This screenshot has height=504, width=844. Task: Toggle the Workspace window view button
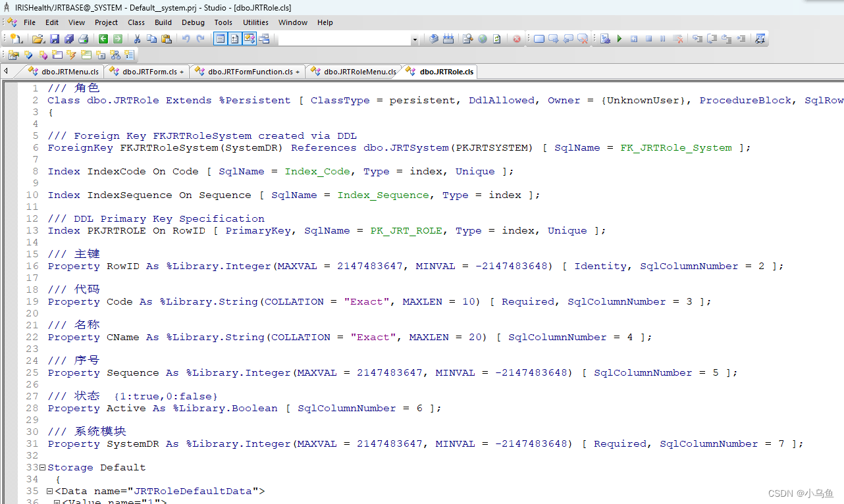click(221, 39)
